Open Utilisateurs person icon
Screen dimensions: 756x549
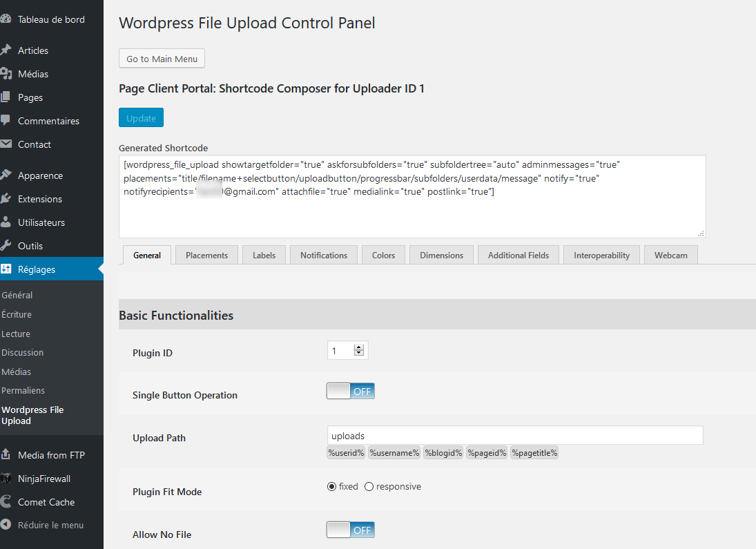6,222
